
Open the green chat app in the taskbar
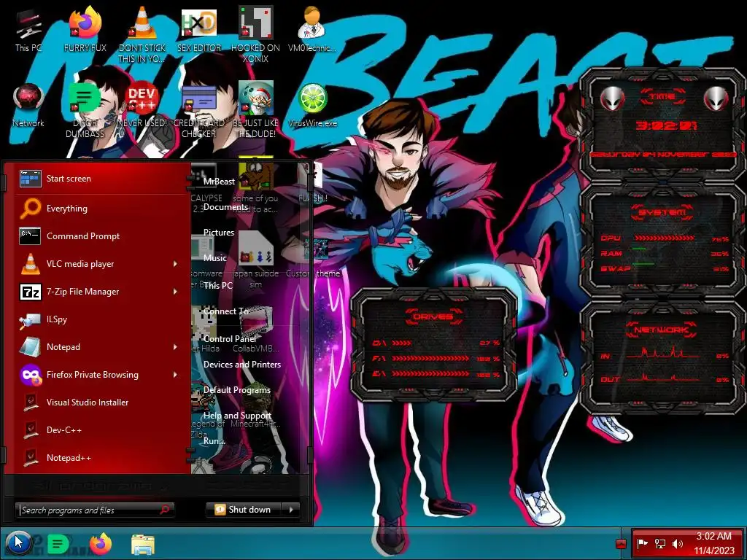[58, 544]
